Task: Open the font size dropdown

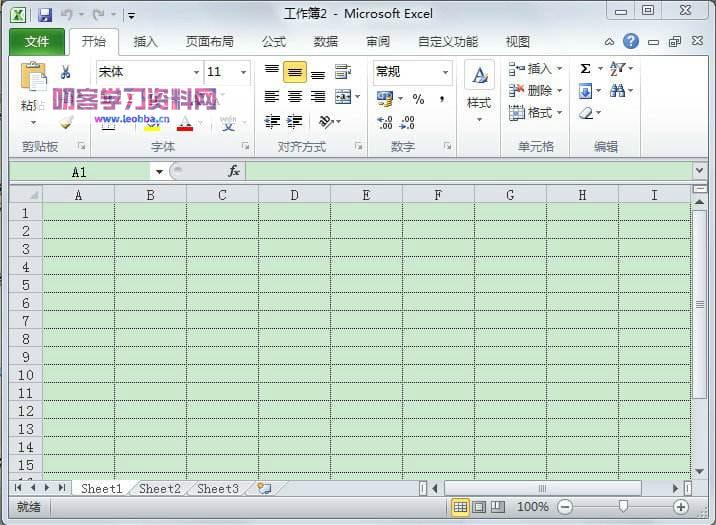Action: point(243,72)
